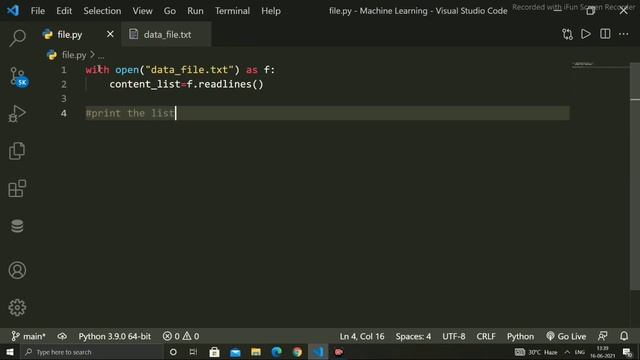Open the View menu
Viewport: 640px width, 360px height.
142,11
